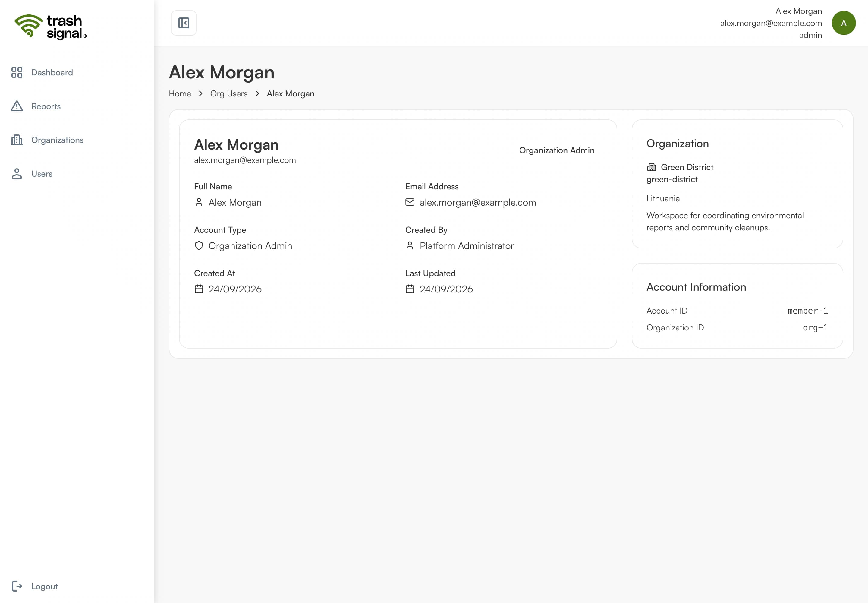Click the Account Information heading
This screenshot has height=603, width=868.
[x=696, y=287]
